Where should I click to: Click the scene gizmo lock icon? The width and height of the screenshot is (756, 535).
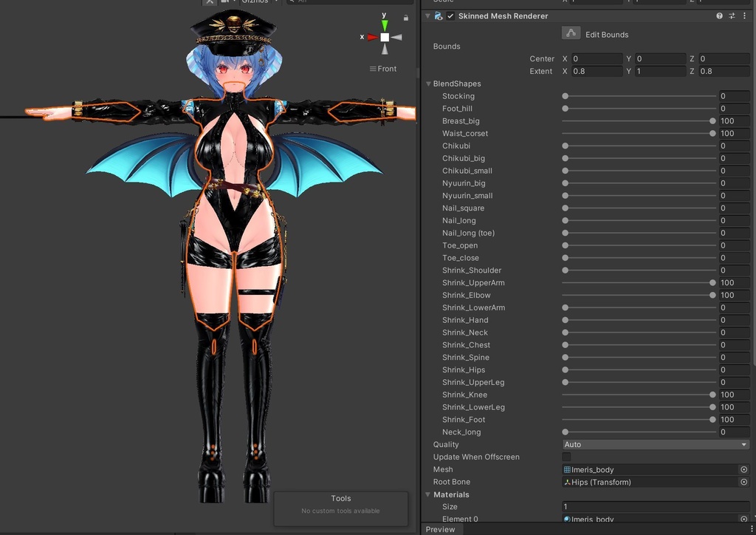(406, 18)
